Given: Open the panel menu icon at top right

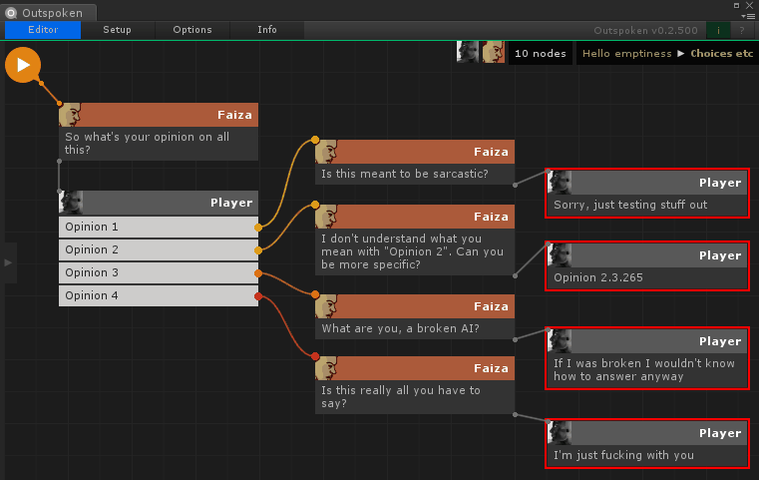Looking at the screenshot, I should tap(747, 16).
